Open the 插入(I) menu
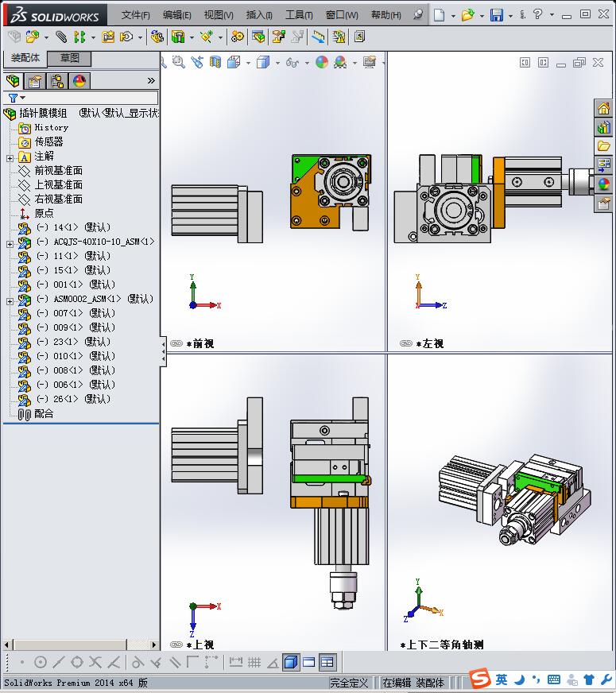616x693 pixels. coord(259,15)
